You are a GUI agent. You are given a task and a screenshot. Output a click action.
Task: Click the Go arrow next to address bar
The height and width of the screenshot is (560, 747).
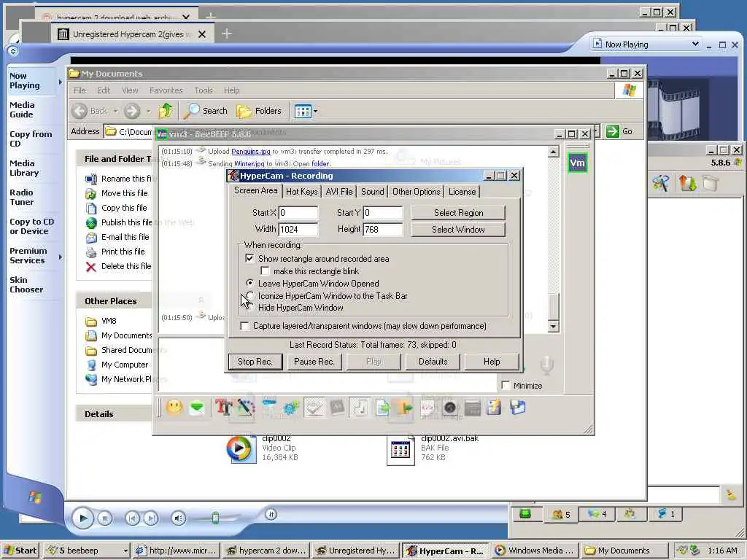[x=620, y=131]
